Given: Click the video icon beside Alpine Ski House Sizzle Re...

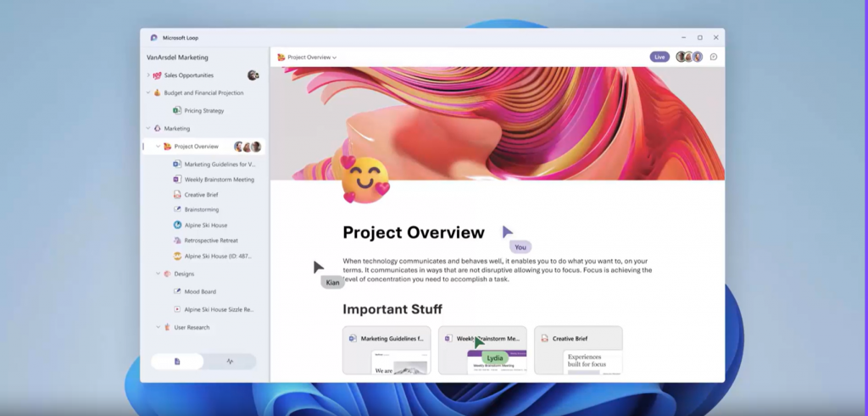Looking at the screenshot, I should click(x=177, y=309).
